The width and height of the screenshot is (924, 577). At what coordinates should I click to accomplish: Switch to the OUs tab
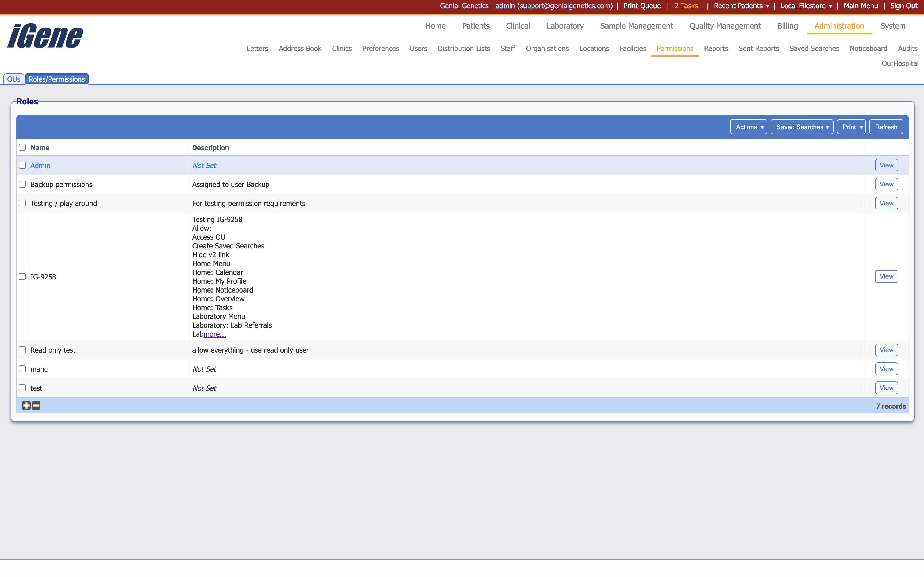click(x=14, y=79)
